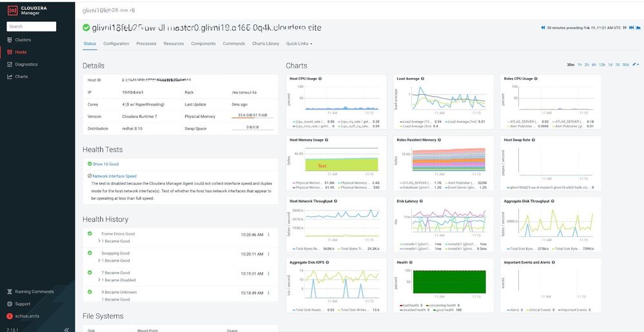Click help icon beside Host CPU Usage
Image resolution: width=644 pixels, height=332 pixels.
click(320, 79)
